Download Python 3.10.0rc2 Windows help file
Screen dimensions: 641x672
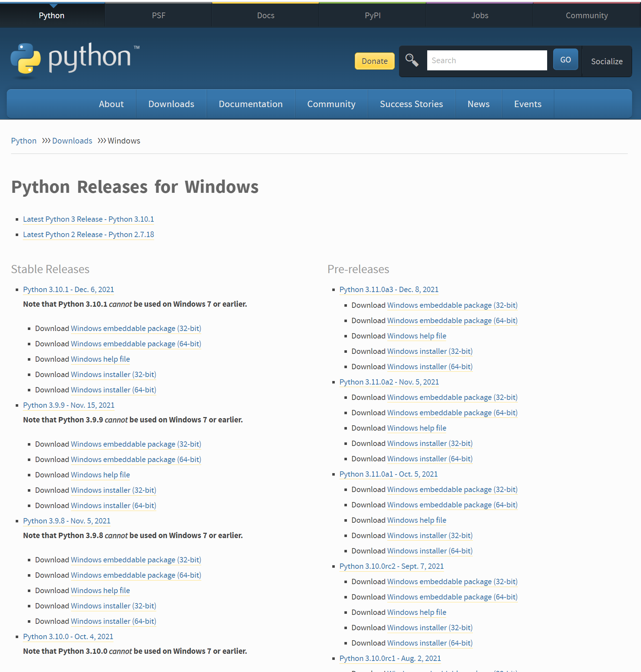(x=417, y=612)
